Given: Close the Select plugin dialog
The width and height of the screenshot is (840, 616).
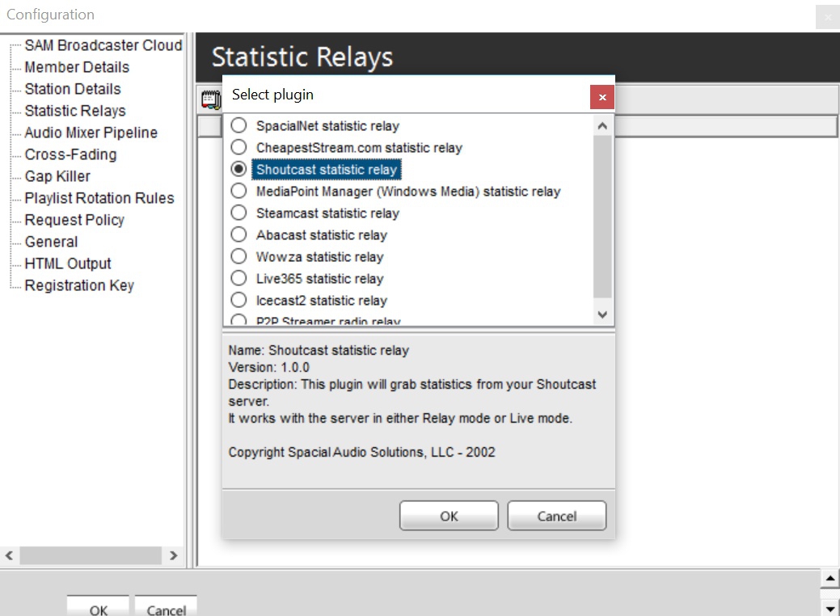Looking at the screenshot, I should (x=602, y=97).
